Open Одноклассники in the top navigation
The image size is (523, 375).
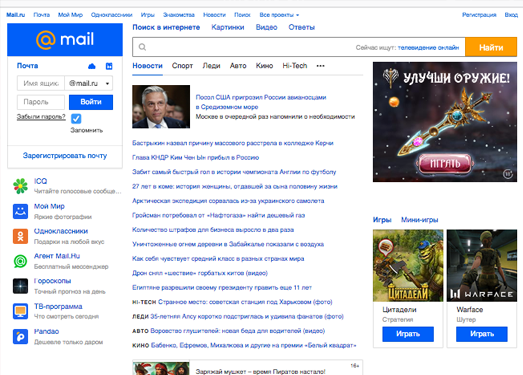(x=111, y=15)
